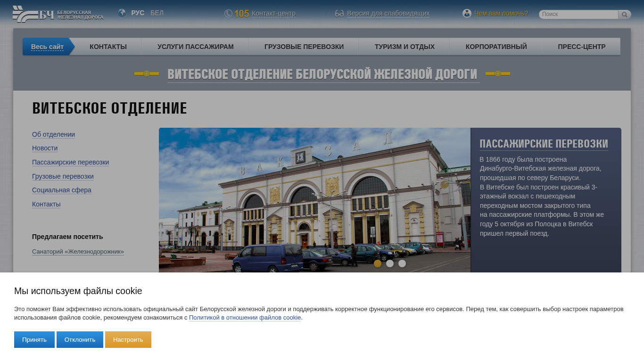Expand the Весь сайт menu
The width and height of the screenshot is (644, 362).
(x=47, y=47)
